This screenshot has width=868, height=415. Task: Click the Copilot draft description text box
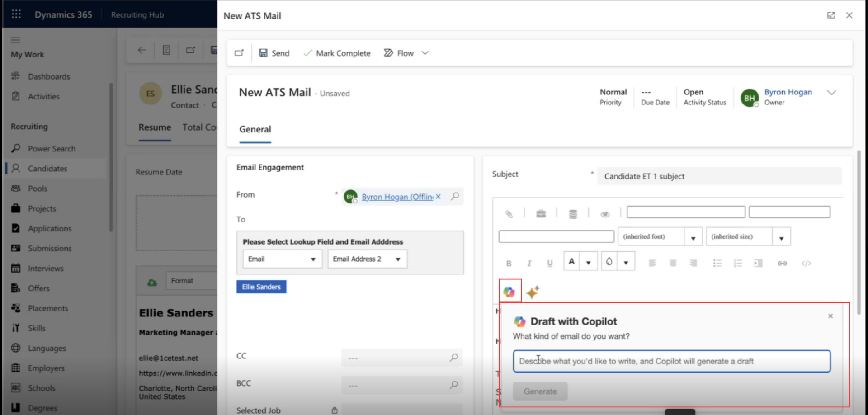pyautogui.click(x=671, y=361)
